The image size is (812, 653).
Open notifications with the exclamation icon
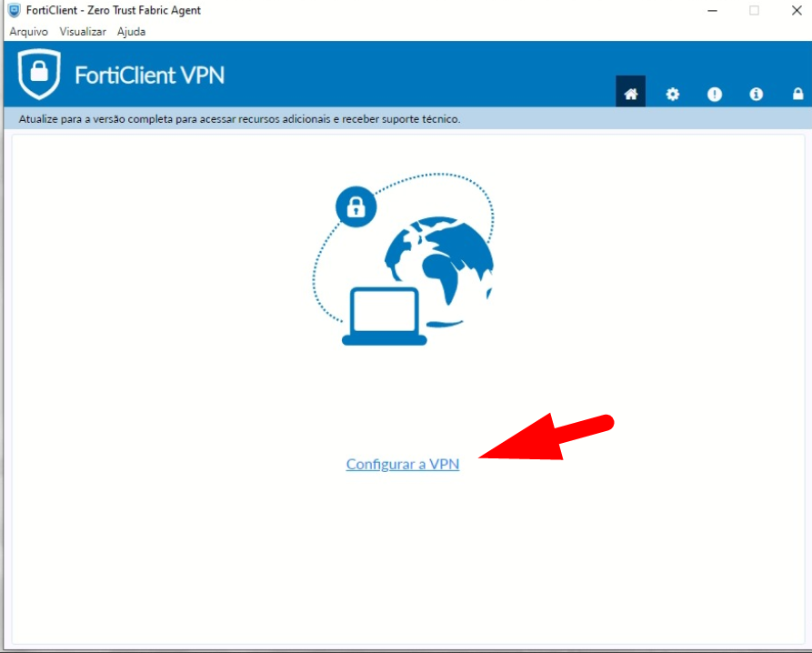click(714, 95)
